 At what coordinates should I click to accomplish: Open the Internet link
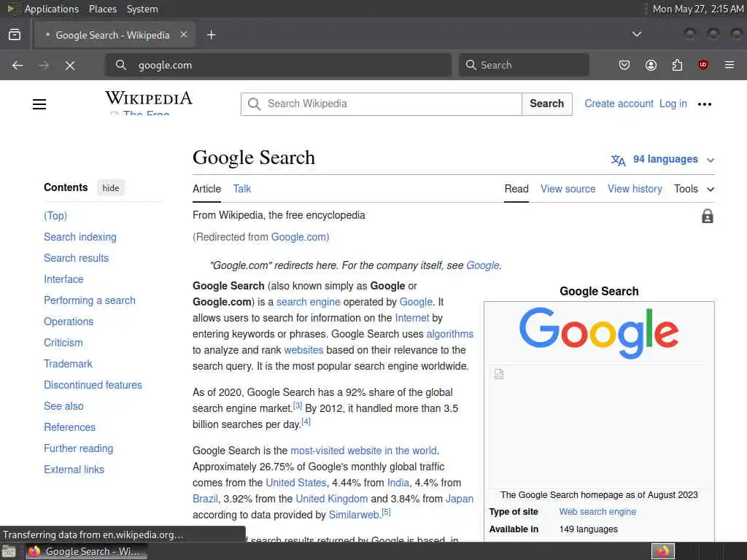pyautogui.click(x=412, y=318)
